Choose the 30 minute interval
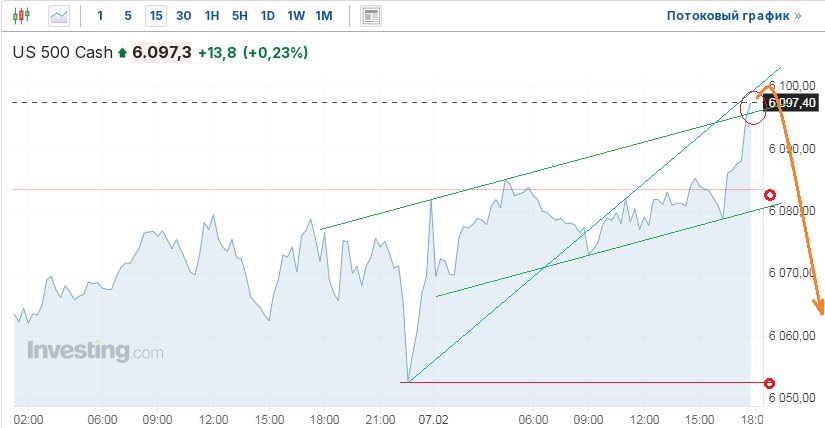825x428 pixels. pyautogui.click(x=183, y=16)
